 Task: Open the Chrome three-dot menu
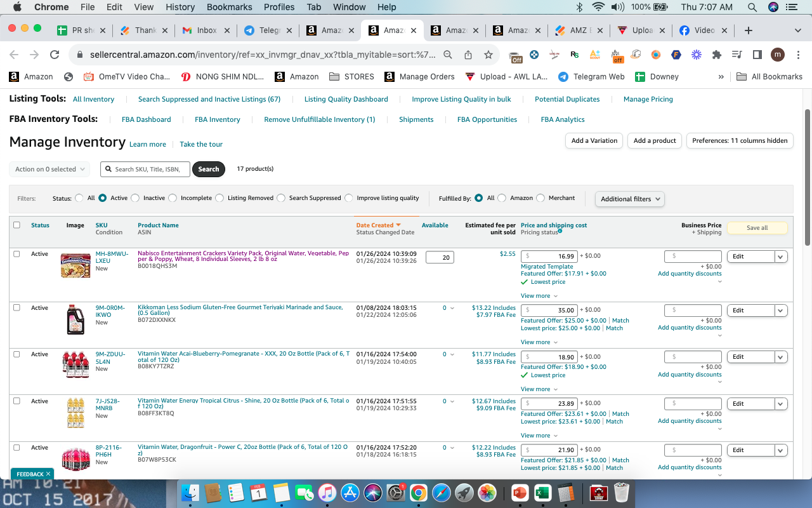pyautogui.click(x=798, y=55)
